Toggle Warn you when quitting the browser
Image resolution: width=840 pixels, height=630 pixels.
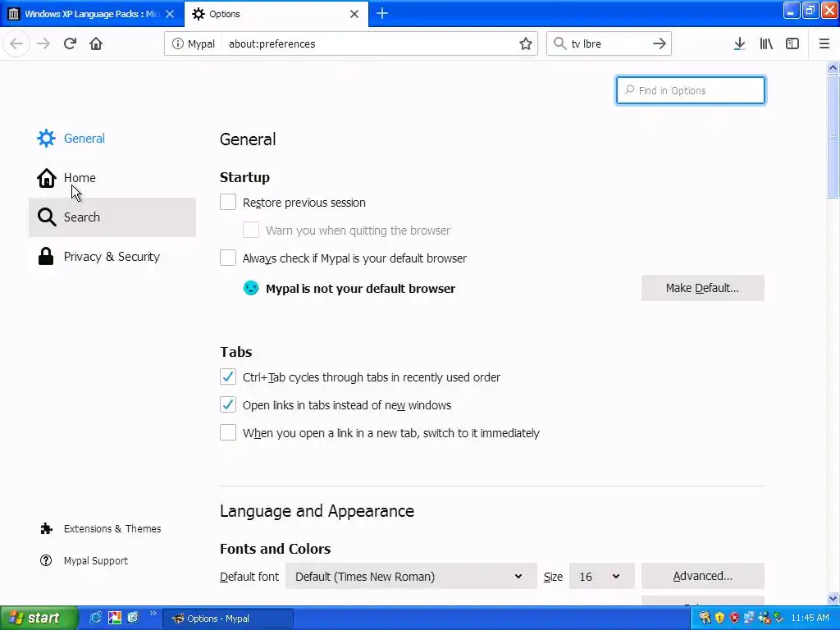pos(251,230)
